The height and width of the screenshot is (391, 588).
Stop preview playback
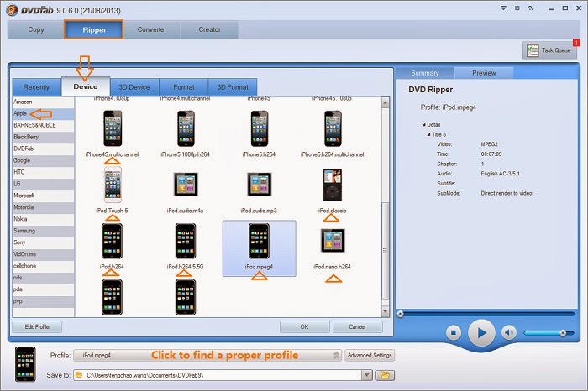pyautogui.click(x=454, y=332)
